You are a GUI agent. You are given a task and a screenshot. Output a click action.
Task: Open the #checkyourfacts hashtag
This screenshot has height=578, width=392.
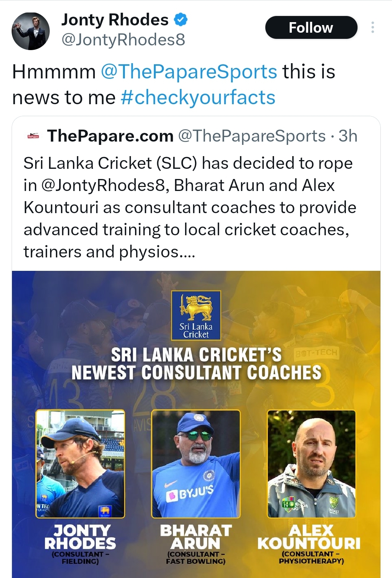click(x=198, y=97)
